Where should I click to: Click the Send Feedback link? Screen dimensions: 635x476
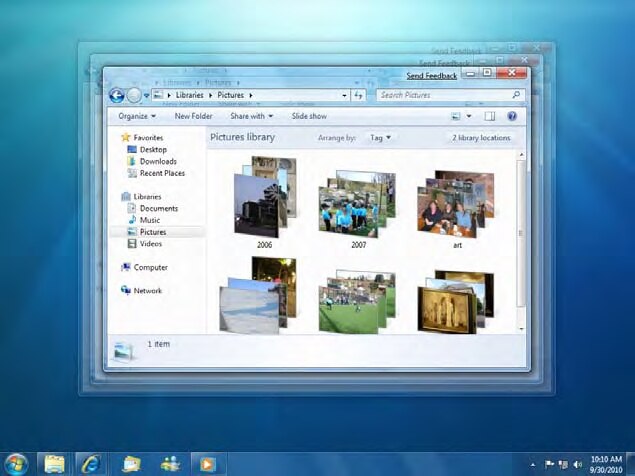(432, 76)
